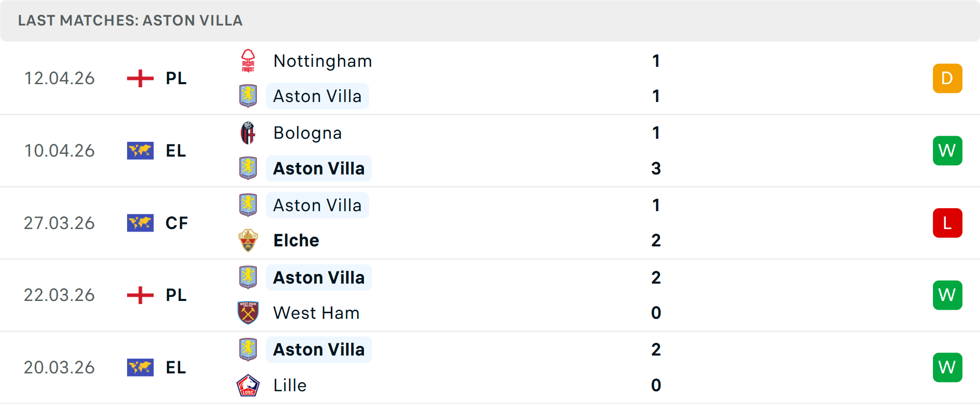Click the Aston Villa crest in the Nottingham match

point(249,96)
